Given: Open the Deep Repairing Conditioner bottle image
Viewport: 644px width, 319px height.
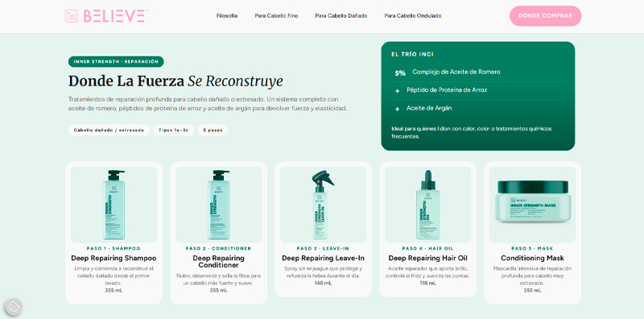Looking at the screenshot, I should tap(218, 205).
